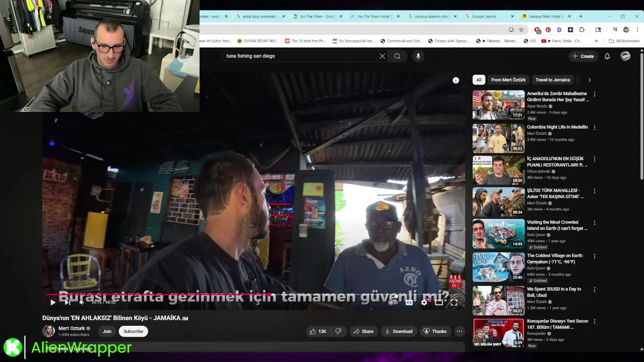The height and width of the screenshot is (362, 644).
Task: Select the From Mert Öztürk chip
Action: [x=508, y=80]
